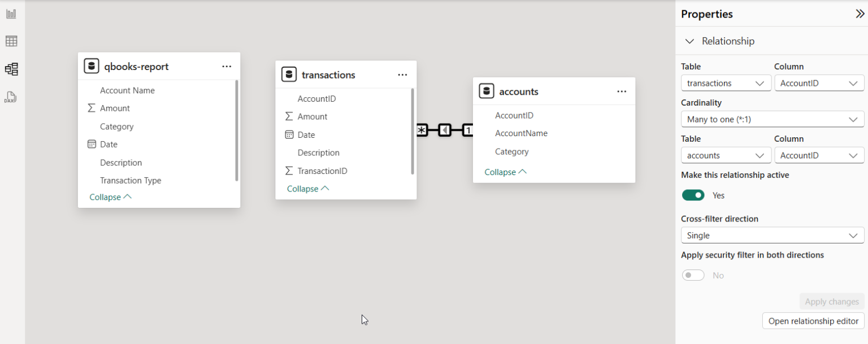The width and height of the screenshot is (868, 344).
Task: Disable Make this relationship active
Action: pyautogui.click(x=693, y=195)
